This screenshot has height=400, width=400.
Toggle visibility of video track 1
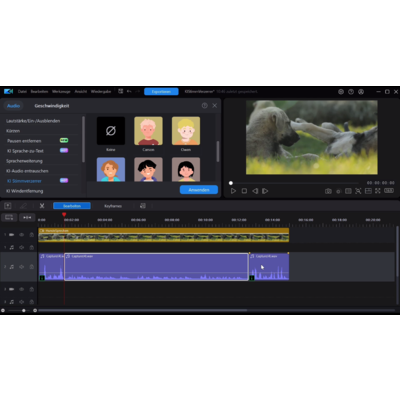pos(21,235)
